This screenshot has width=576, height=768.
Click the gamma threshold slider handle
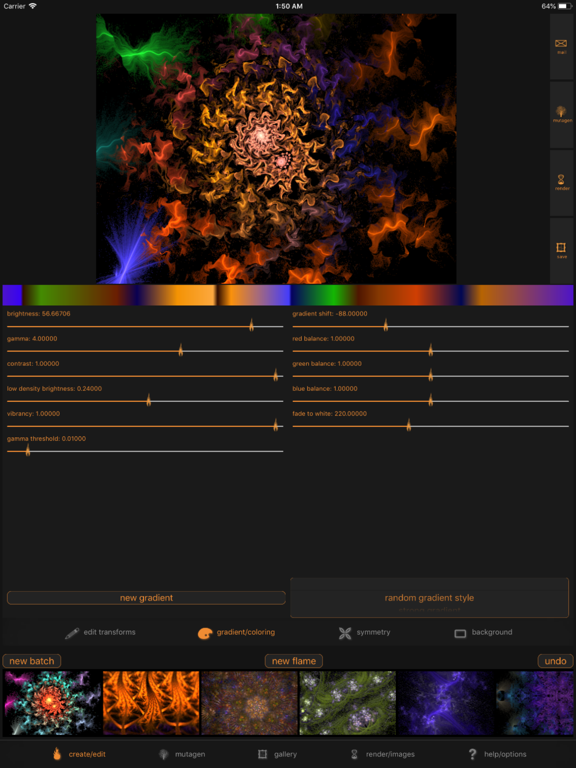[27, 450]
